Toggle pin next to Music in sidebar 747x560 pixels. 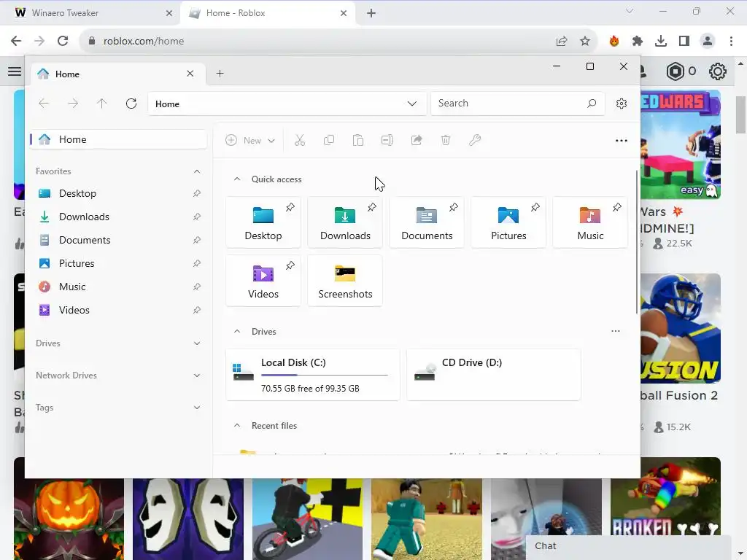(x=197, y=287)
